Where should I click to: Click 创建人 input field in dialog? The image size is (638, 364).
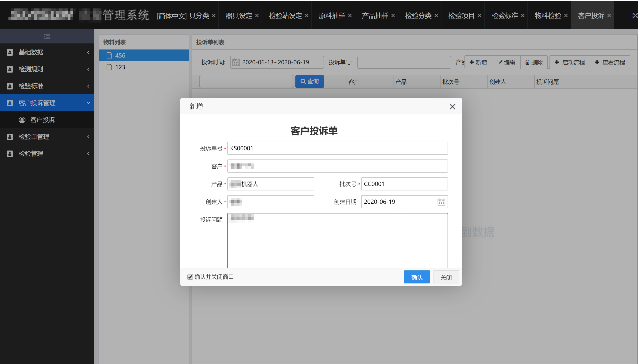[x=271, y=202]
